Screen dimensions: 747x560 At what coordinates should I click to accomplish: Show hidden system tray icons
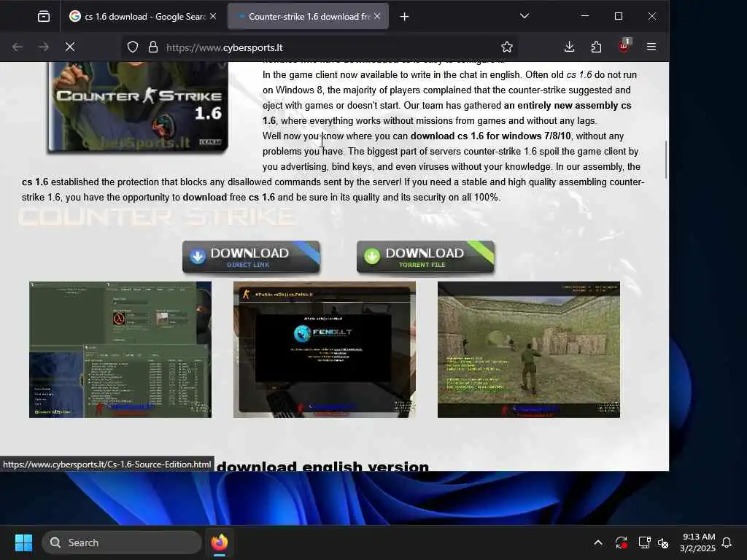coord(598,542)
